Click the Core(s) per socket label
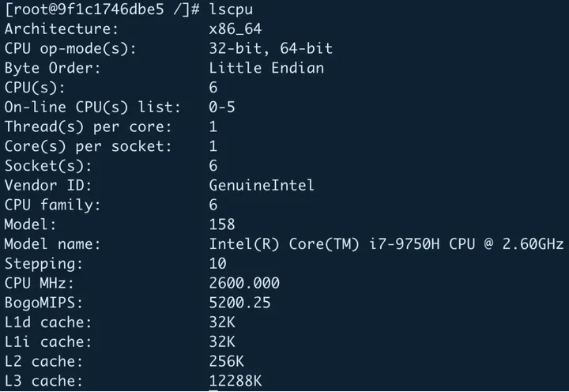This screenshot has width=569, height=392. coord(88,146)
